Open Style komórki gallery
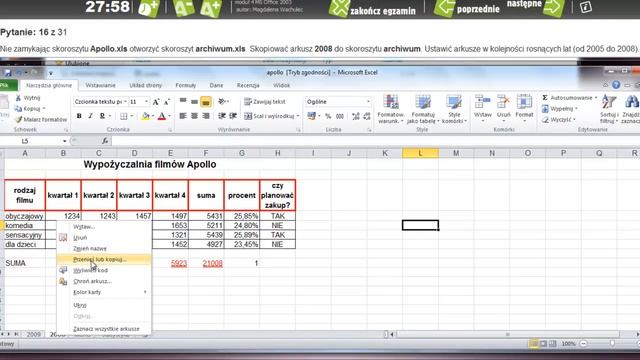640x360 pixels. [454, 109]
